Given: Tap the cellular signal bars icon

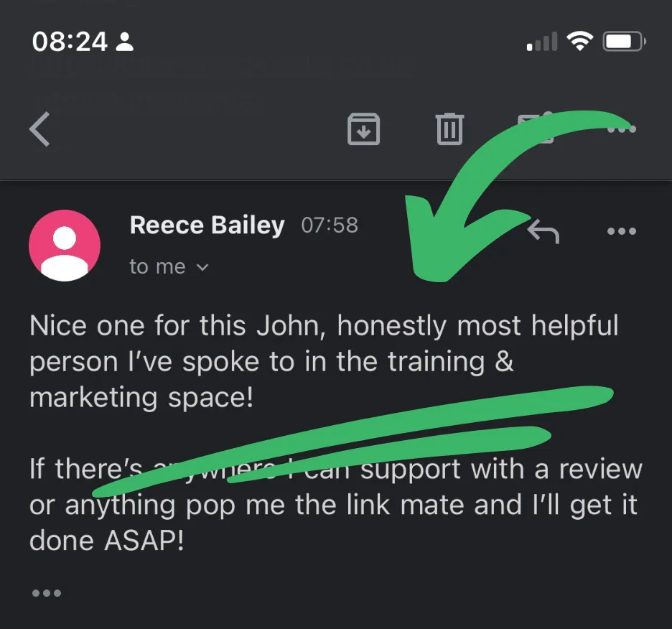Looking at the screenshot, I should 542,42.
